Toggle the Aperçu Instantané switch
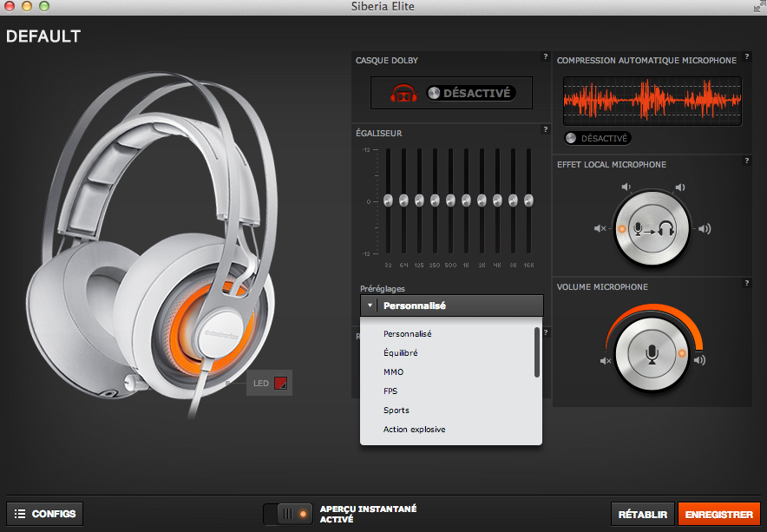Image resolution: width=767 pixels, height=532 pixels. point(289,514)
